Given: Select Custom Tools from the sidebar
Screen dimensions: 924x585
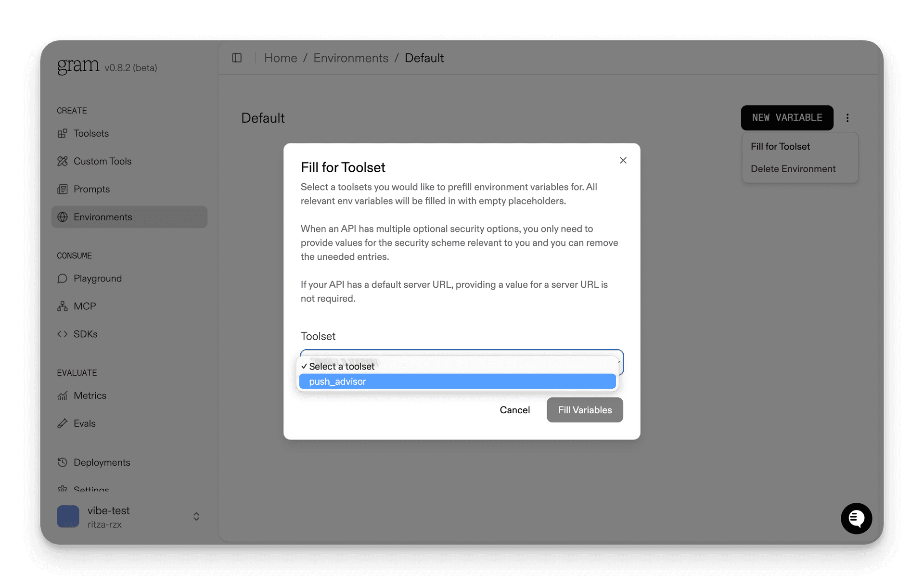Looking at the screenshot, I should pos(102,161).
